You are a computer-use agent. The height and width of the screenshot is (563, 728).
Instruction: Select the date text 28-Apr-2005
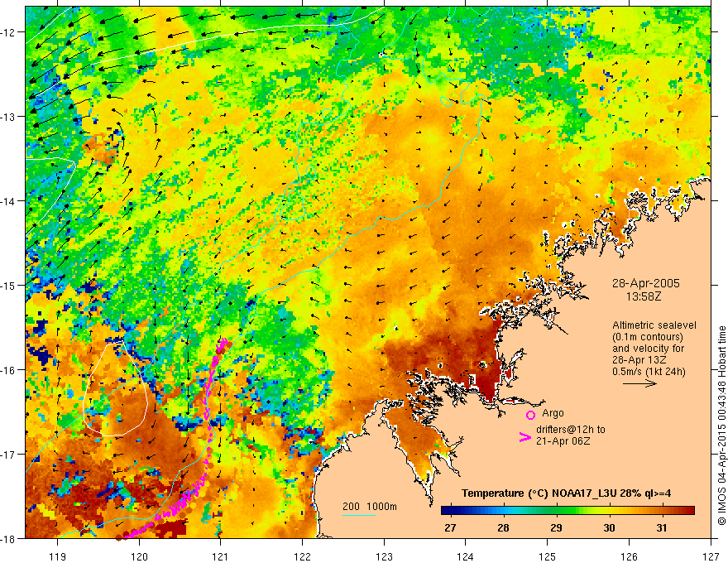[646, 283]
